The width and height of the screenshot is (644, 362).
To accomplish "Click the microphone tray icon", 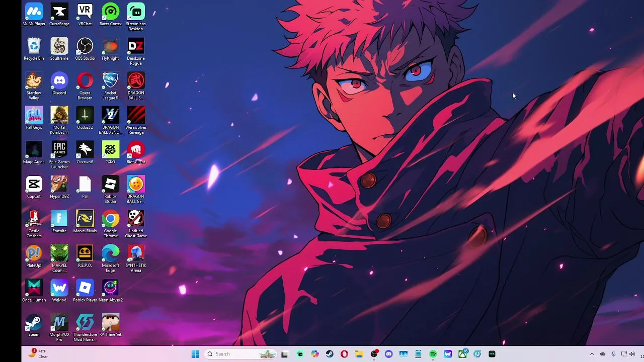I will [613, 354].
